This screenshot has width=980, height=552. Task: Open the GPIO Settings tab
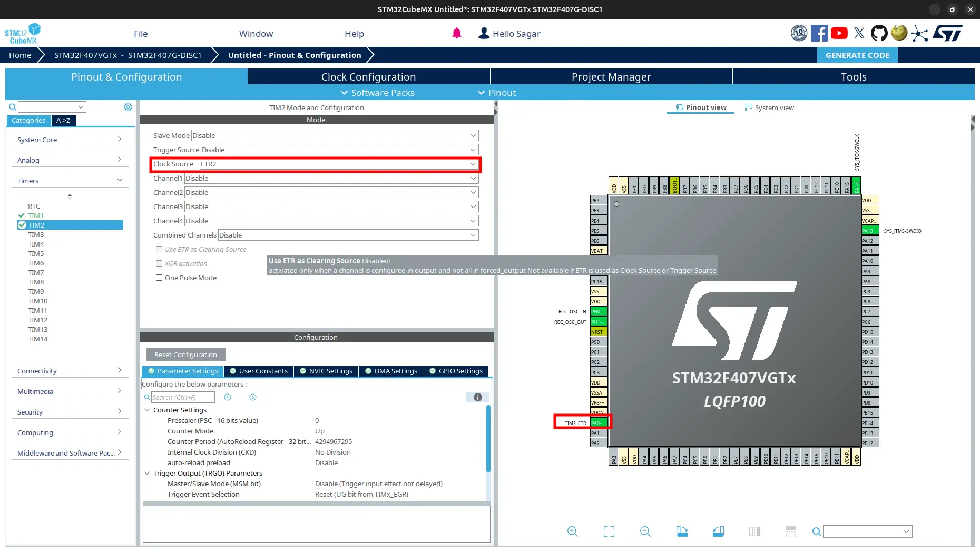point(456,371)
